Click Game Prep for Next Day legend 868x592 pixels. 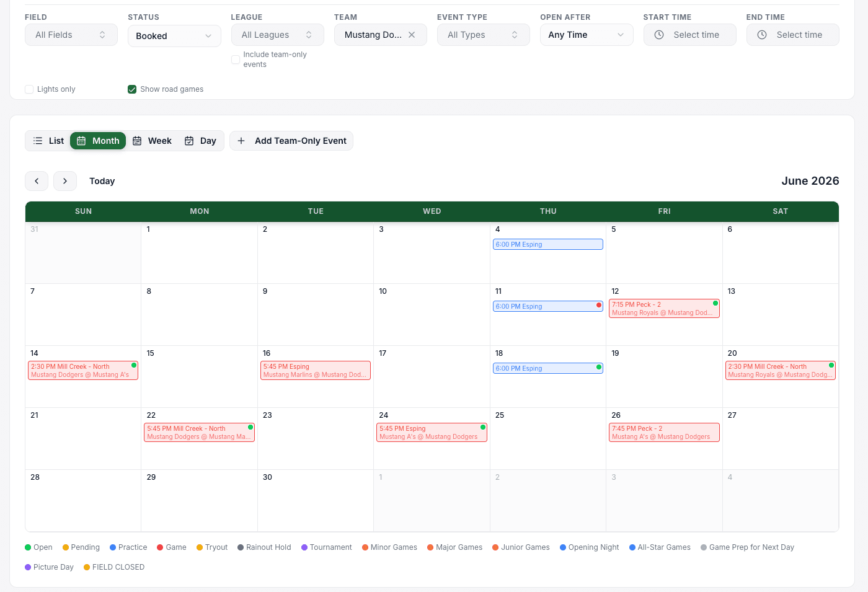751,547
